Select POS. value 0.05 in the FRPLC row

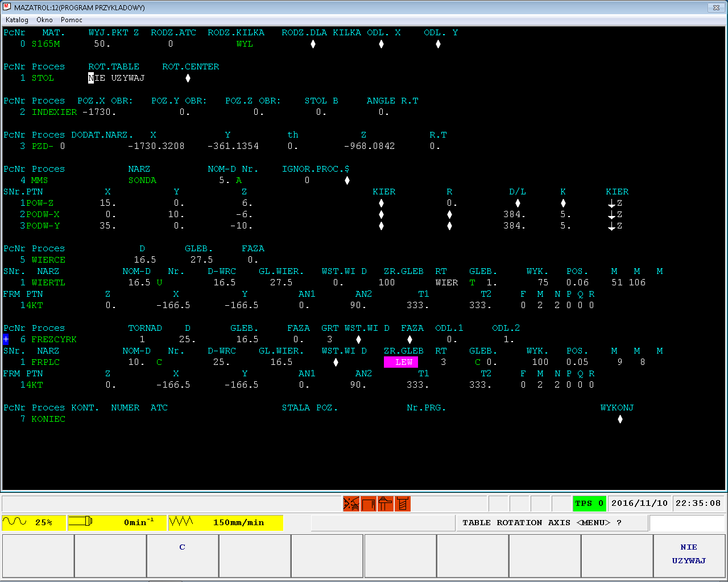point(577,362)
